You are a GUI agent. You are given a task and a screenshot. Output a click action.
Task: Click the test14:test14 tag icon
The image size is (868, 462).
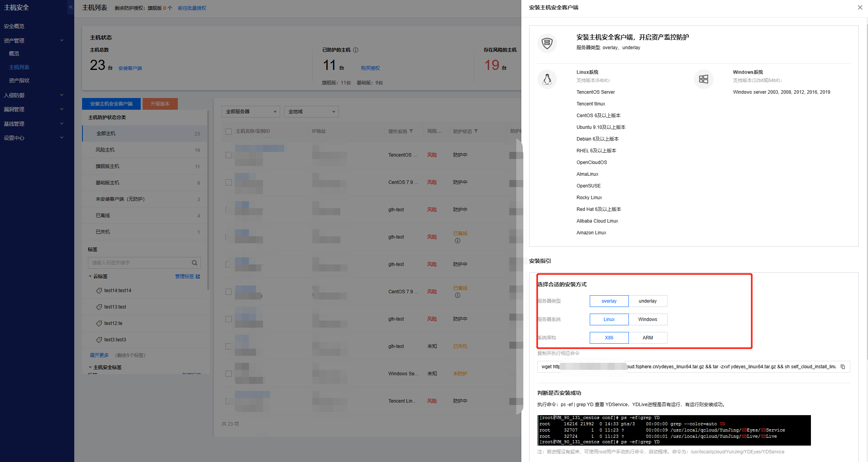[x=99, y=291]
